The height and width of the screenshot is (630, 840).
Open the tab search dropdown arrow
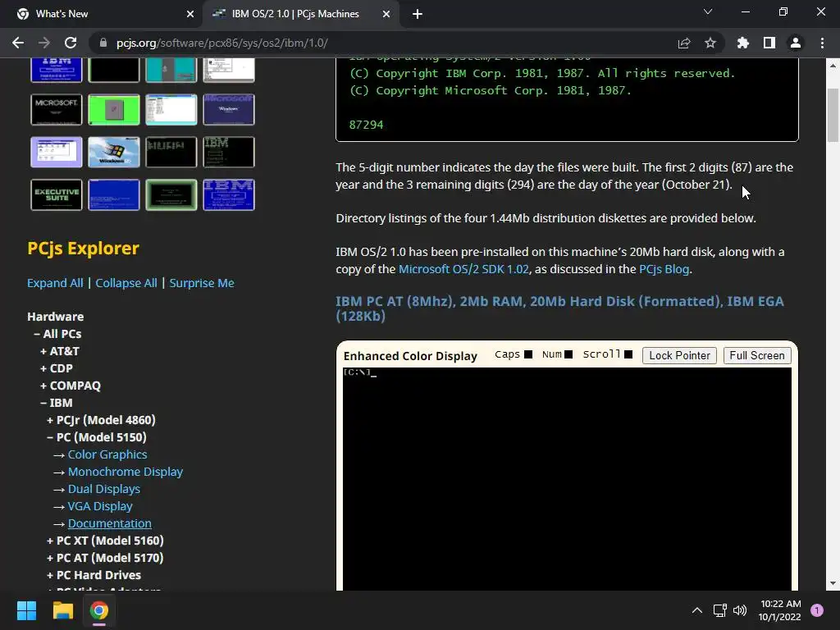point(708,11)
